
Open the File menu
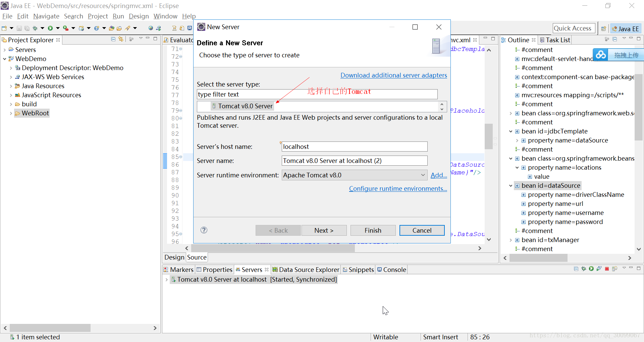click(x=7, y=16)
